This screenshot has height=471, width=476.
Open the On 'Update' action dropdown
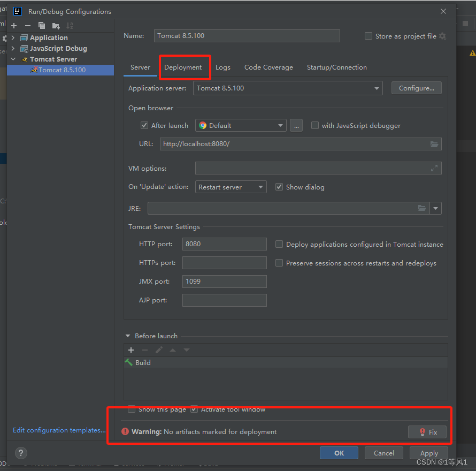click(x=231, y=187)
